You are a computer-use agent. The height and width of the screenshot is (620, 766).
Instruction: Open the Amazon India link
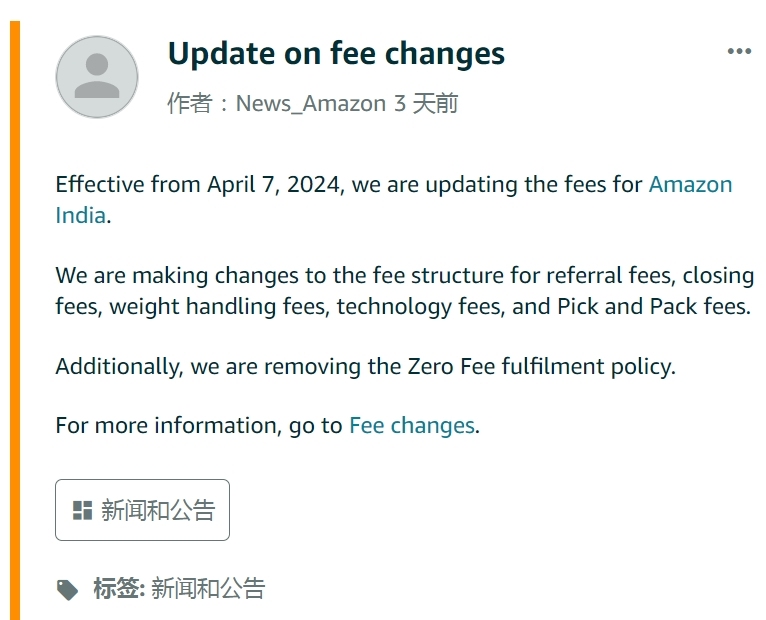tap(690, 185)
